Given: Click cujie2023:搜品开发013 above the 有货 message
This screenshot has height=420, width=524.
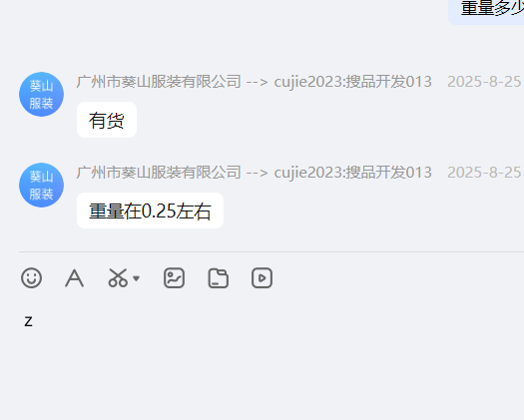Looking at the screenshot, I should click(x=353, y=82).
